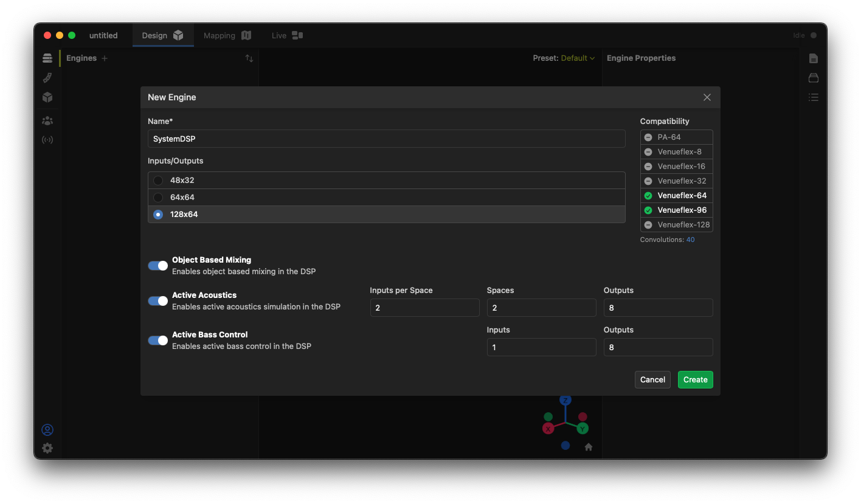The image size is (861, 504).
Task: Click the users group icon in sidebar
Action: [47, 121]
